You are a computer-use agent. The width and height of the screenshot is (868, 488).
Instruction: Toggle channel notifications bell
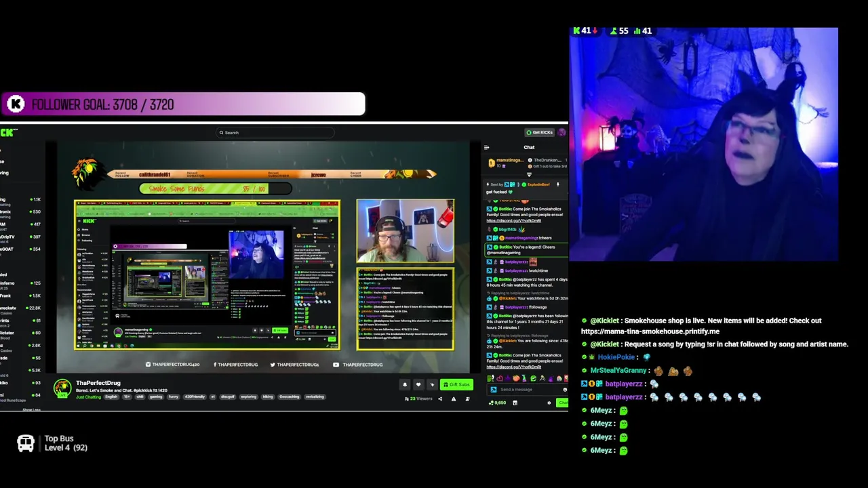405,384
